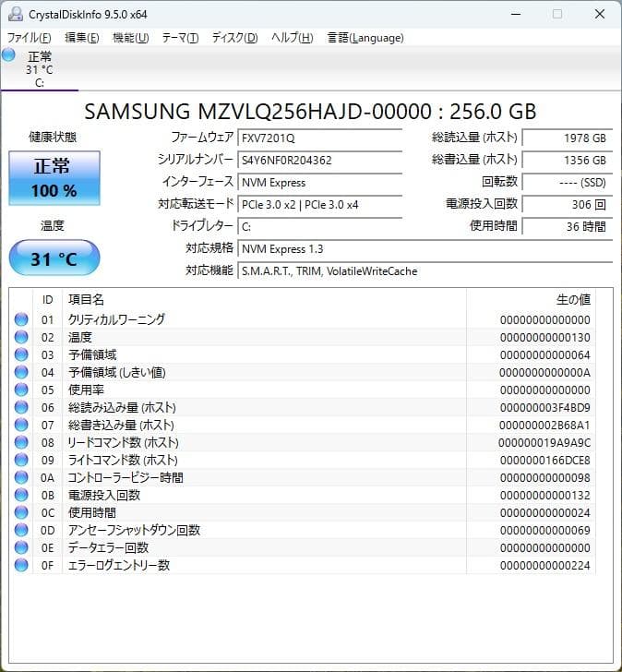Click raw value 0000000000130 in 温度 row
The width and height of the screenshot is (622, 672).
tap(544, 338)
